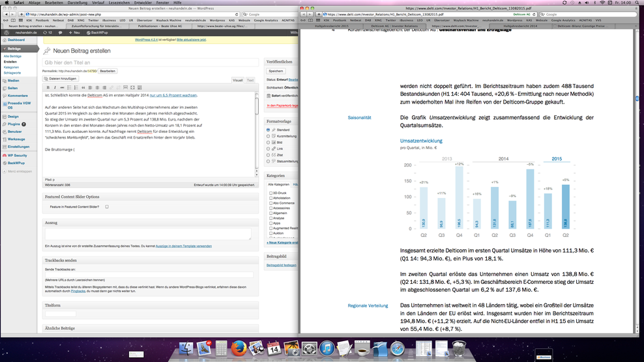Image resolution: width=644 pixels, height=362 pixels.
Task: Tick the 3D-Druck category checkbox
Action: tap(271, 193)
